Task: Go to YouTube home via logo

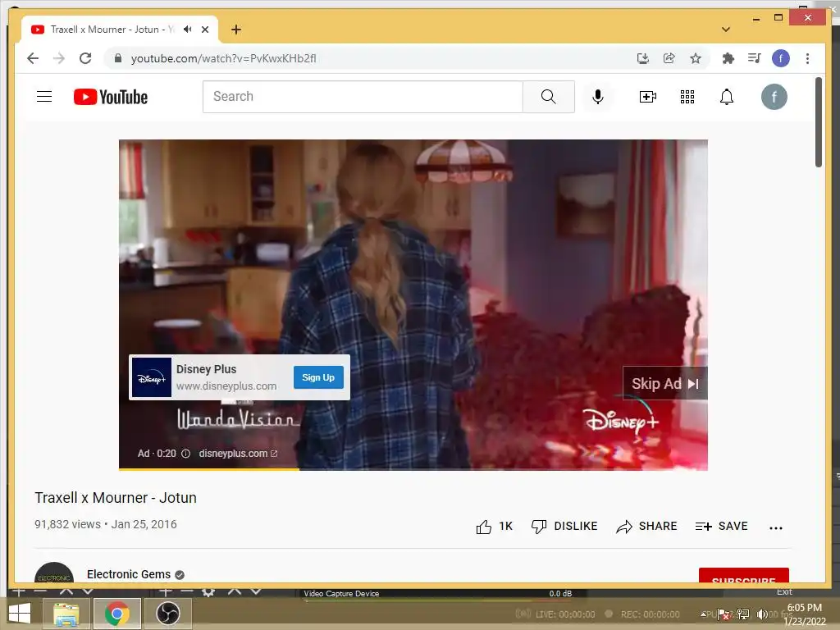Action: (x=111, y=97)
